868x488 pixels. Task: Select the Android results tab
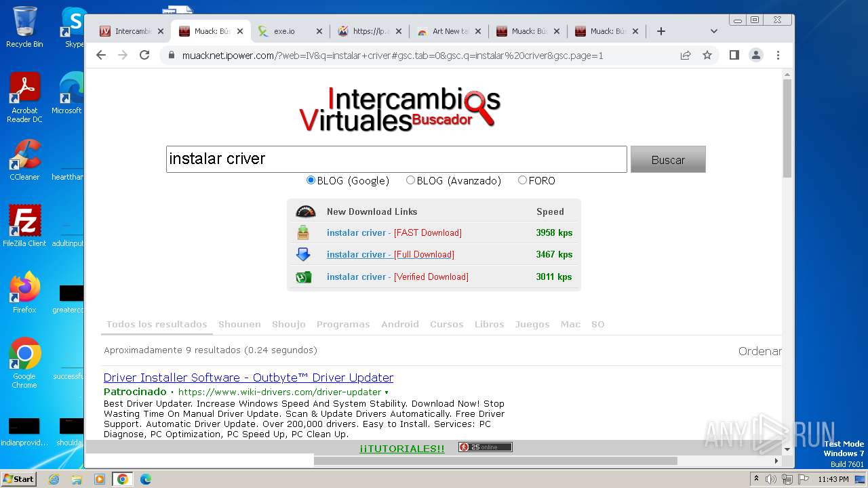pyautogui.click(x=400, y=324)
